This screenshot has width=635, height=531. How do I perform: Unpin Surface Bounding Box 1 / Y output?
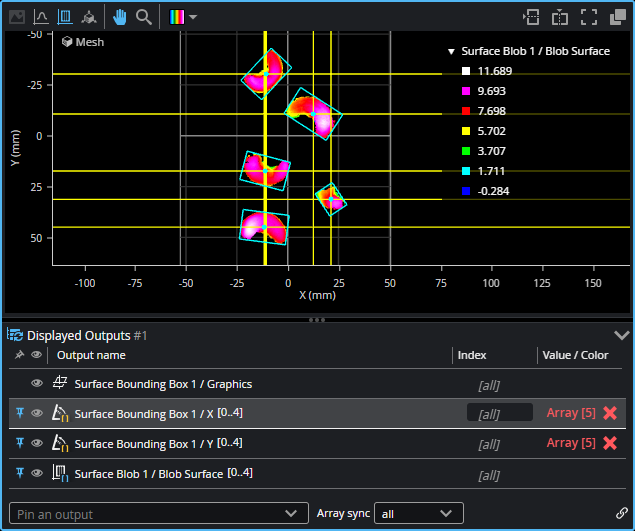click(x=19, y=443)
